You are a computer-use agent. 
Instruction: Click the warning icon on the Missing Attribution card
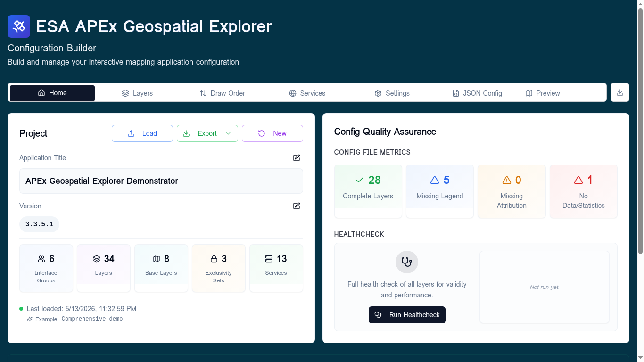tap(507, 180)
